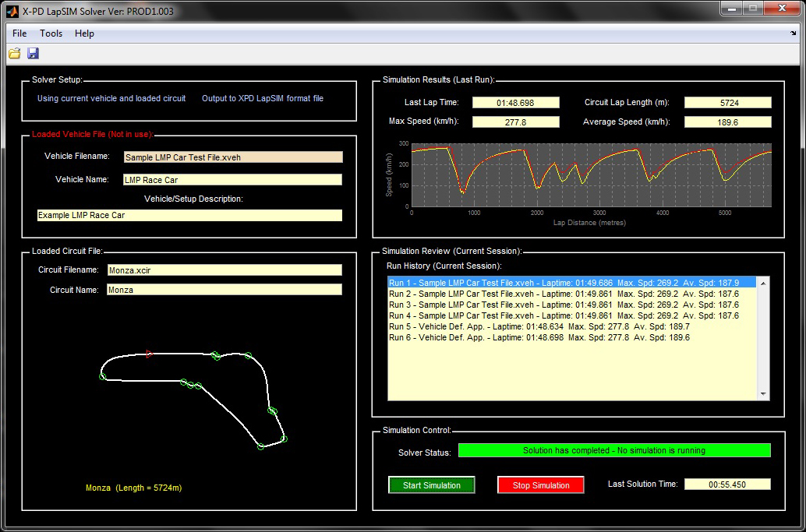
Task: Open the Tools menu
Action: [51, 33]
